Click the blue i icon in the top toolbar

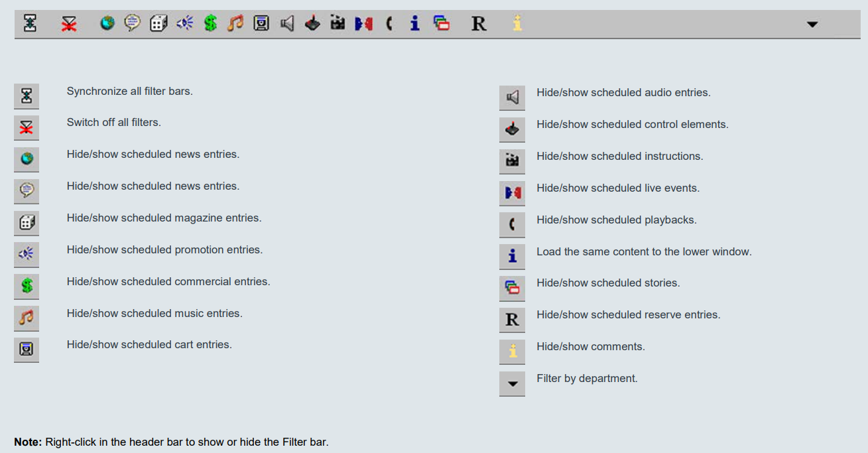click(x=414, y=24)
